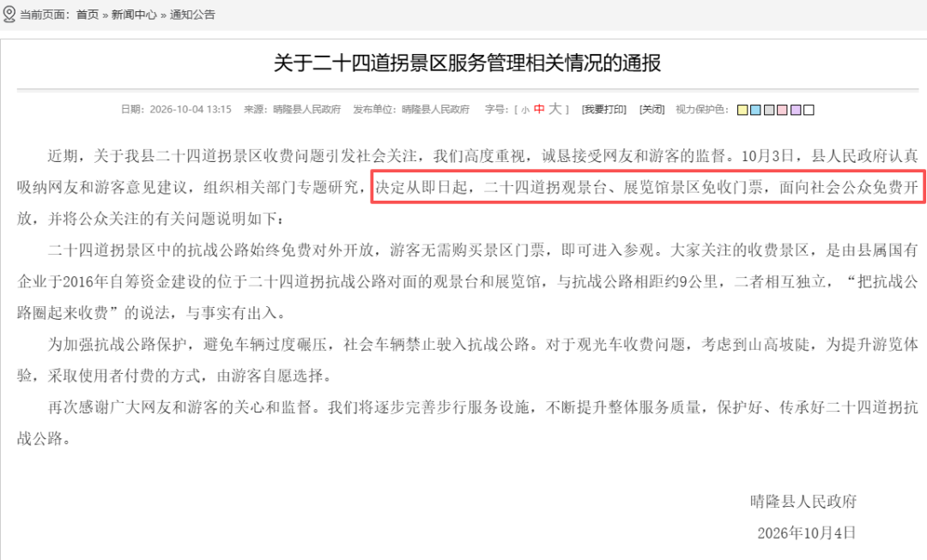
Task: Open 新闻中心 from the breadcrumb
Action: pyautogui.click(x=134, y=15)
